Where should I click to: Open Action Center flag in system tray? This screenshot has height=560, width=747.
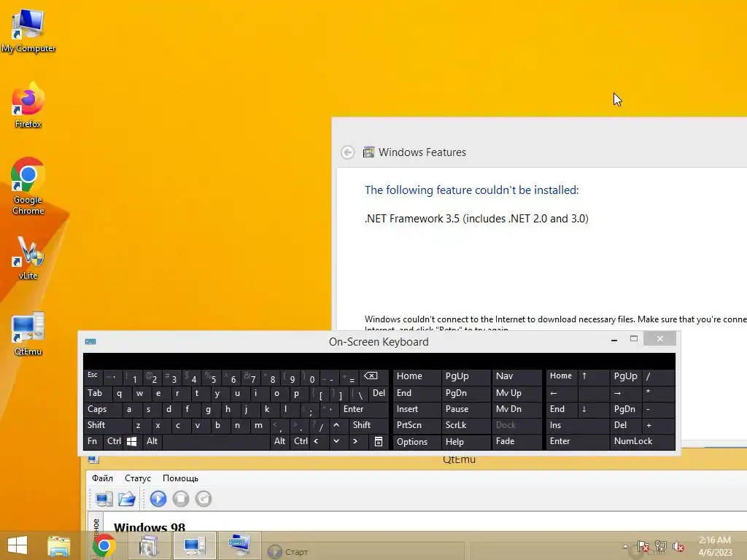click(x=643, y=547)
